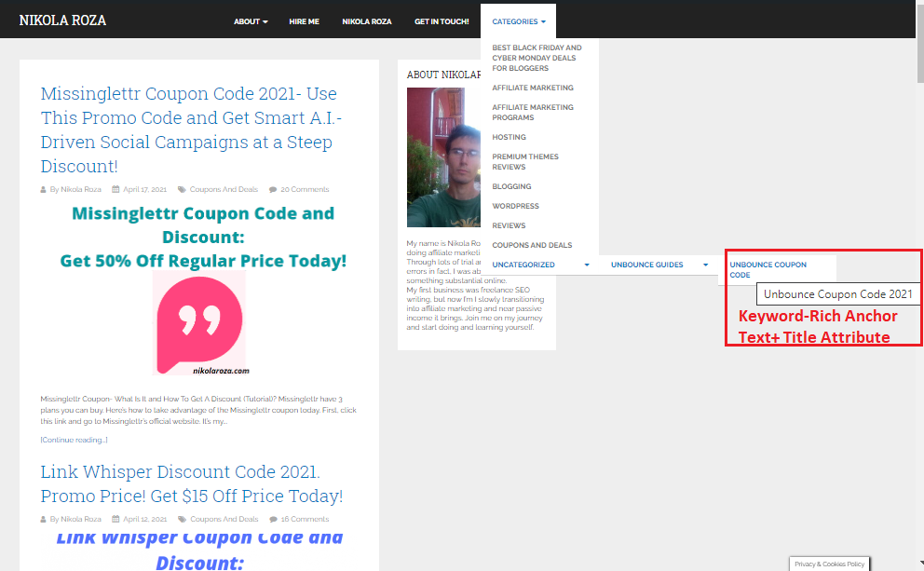Open By Nikola Roza on Missinglettr post
The height and width of the screenshot is (571, 924).
75,190
